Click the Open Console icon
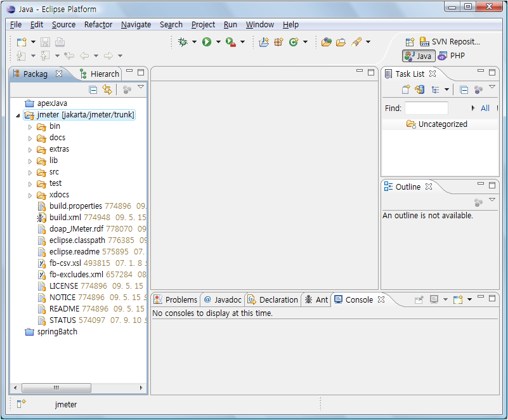Image resolution: width=508 pixels, height=420 pixels. click(x=458, y=299)
